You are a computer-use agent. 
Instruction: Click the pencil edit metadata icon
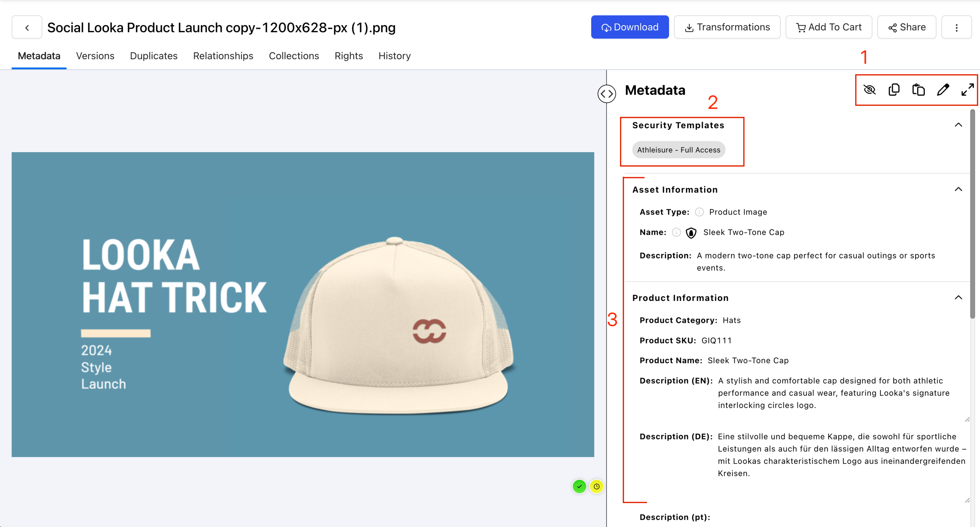(x=943, y=90)
